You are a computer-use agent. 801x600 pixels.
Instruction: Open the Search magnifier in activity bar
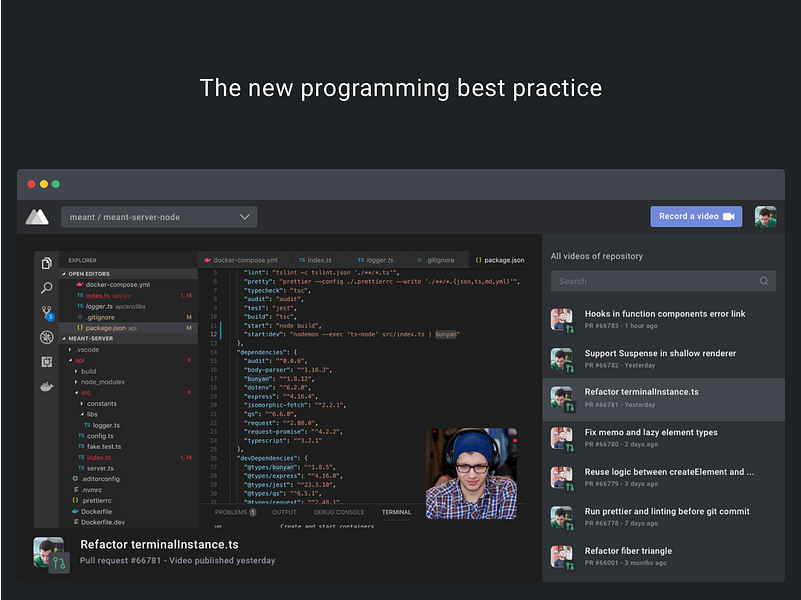pyautogui.click(x=46, y=287)
